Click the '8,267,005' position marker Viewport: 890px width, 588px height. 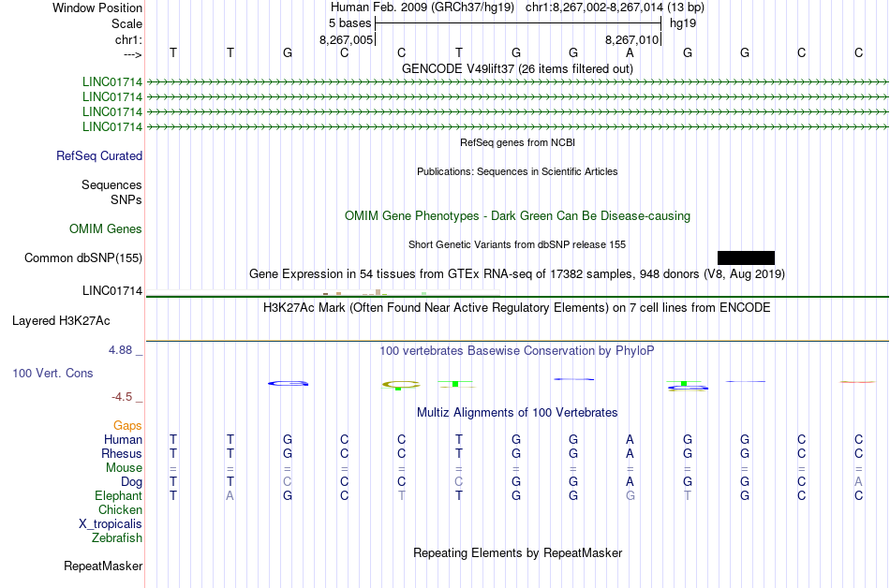347,39
